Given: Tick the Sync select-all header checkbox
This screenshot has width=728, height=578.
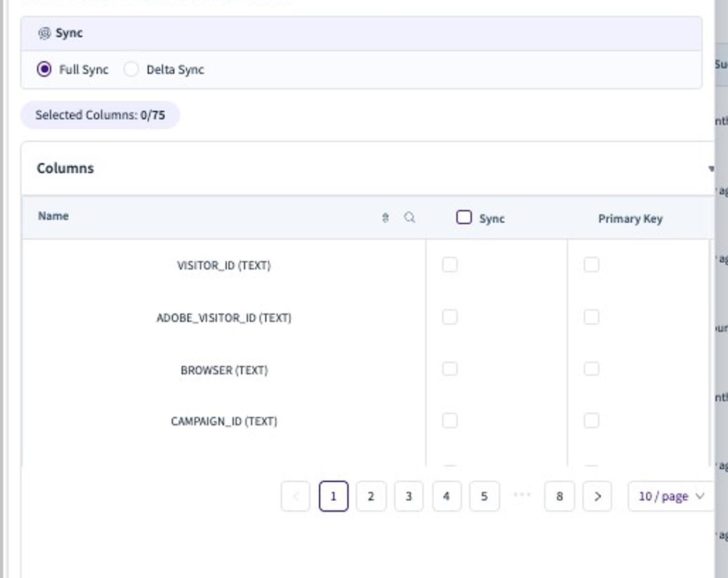Looking at the screenshot, I should point(464,217).
